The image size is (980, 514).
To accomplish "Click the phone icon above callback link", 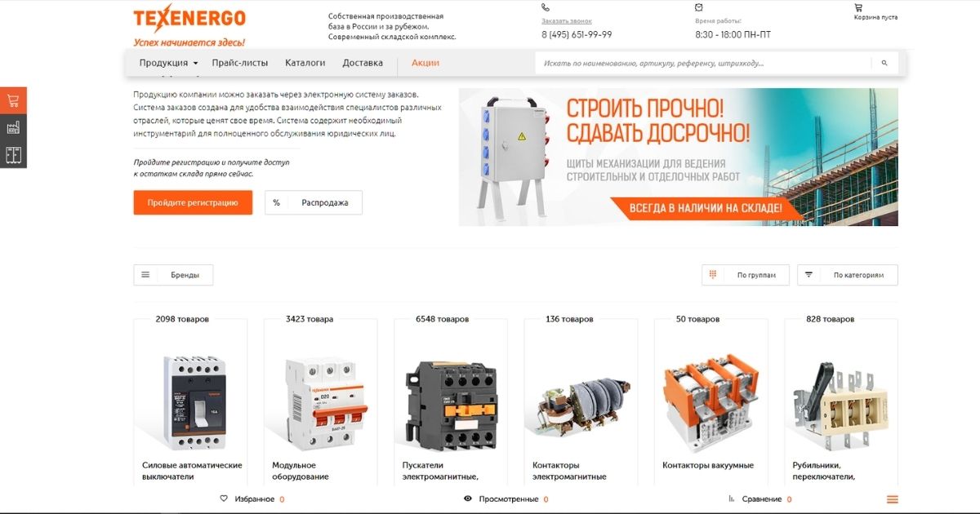I will pos(546,7).
